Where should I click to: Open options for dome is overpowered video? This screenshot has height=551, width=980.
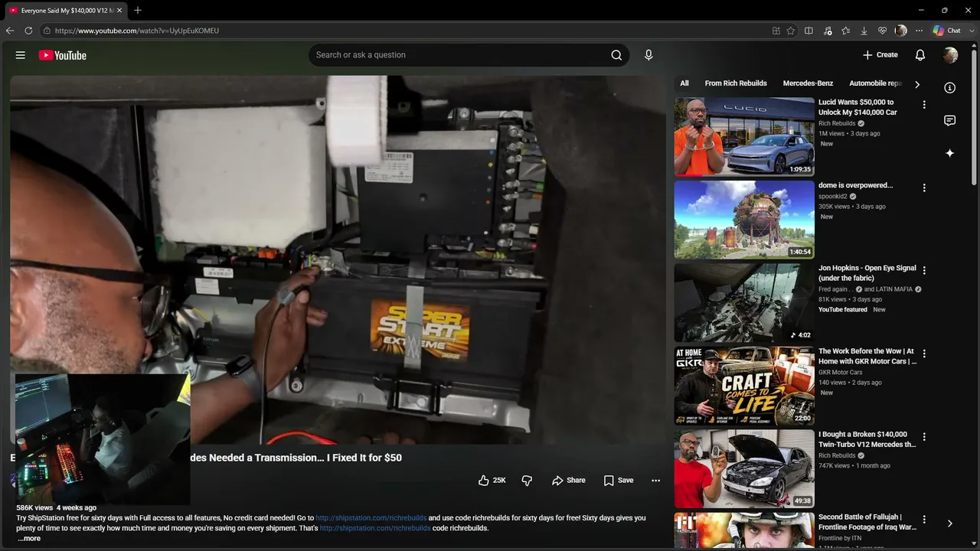(924, 187)
